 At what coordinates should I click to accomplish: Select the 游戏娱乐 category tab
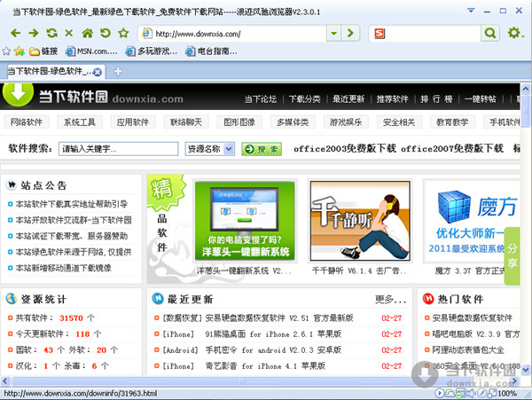pyautogui.click(x=346, y=122)
